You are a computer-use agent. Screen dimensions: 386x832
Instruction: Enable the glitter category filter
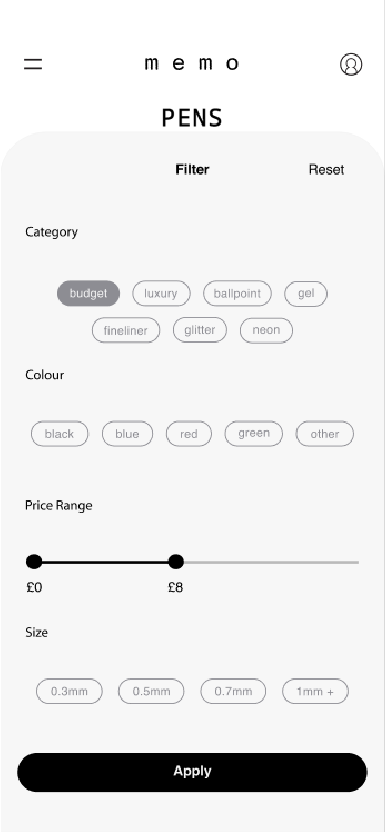200,330
